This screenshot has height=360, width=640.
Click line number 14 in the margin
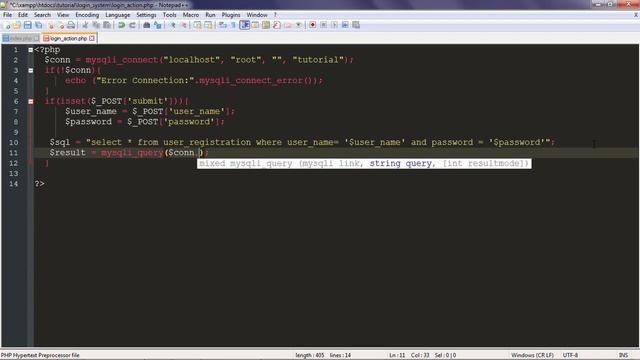point(13,184)
